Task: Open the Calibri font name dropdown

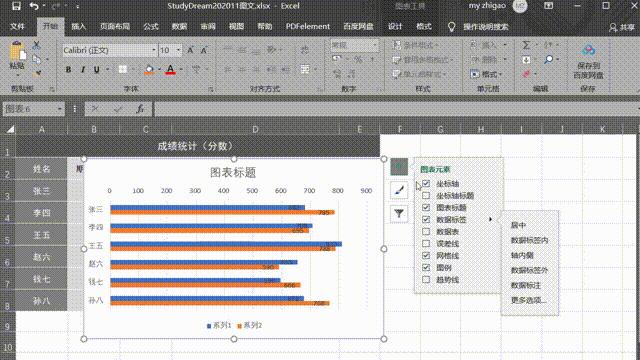Action: [154, 50]
